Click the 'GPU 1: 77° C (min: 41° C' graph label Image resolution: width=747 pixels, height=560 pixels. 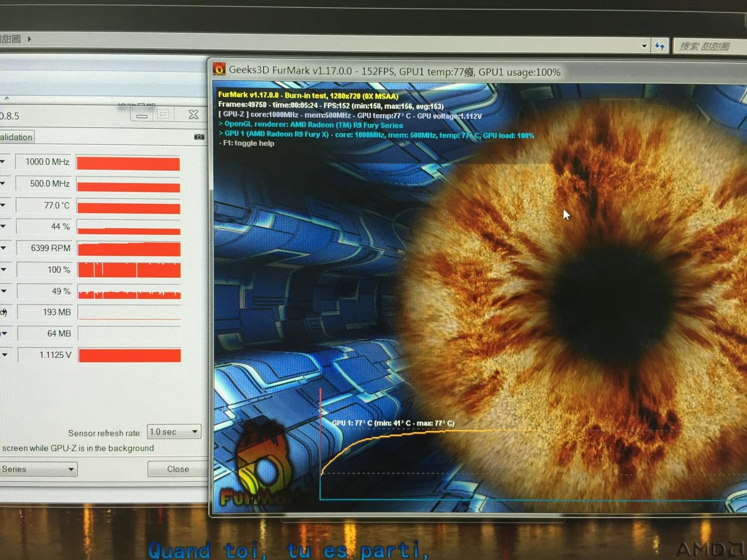click(x=393, y=423)
